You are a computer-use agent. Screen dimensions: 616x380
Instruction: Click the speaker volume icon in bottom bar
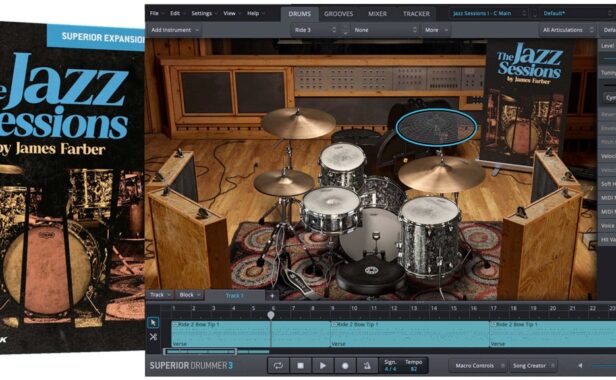[x=580, y=366]
